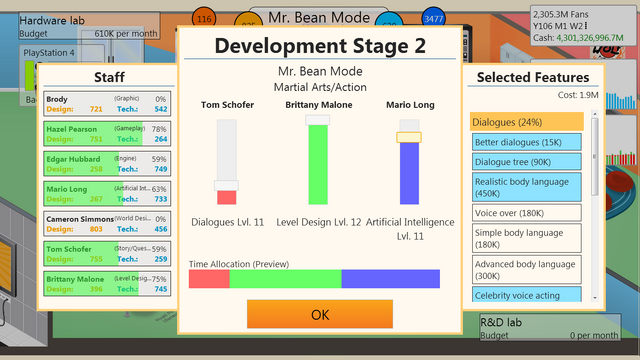Adjust Brittany Malone's Level Design slider handle
Viewport: 640px width, 360px height.
(x=318, y=120)
